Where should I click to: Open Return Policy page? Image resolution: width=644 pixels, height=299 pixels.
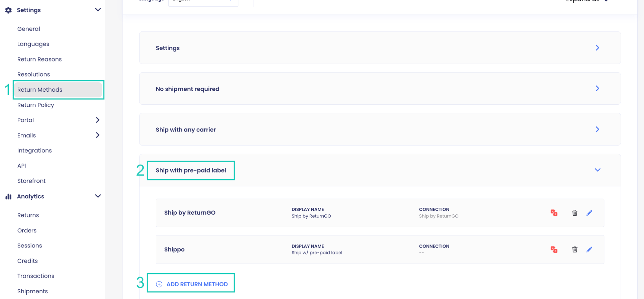pos(36,105)
